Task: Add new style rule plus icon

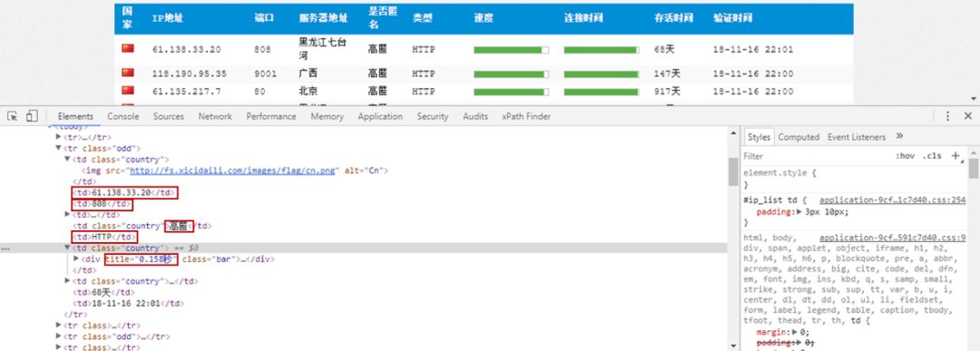Action: [x=955, y=155]
